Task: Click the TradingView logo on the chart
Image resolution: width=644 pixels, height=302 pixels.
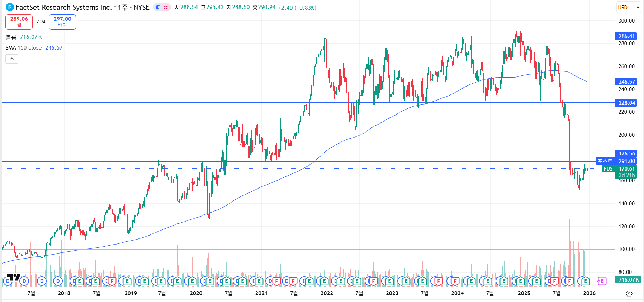Action: tap(14, 277)
